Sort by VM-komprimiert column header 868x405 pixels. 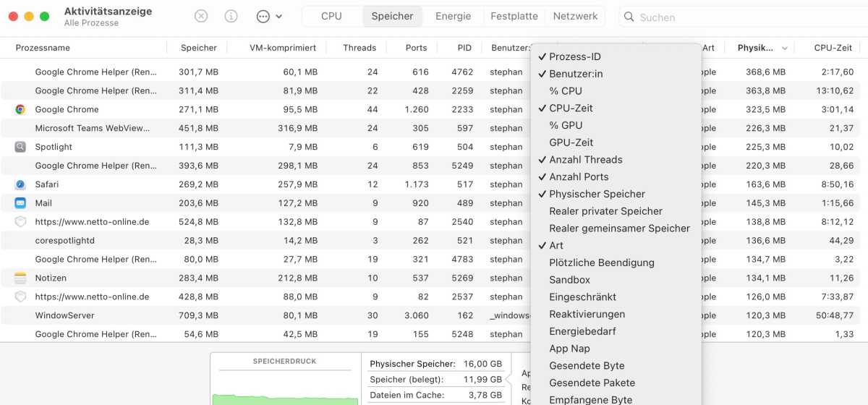click(283, 48)
